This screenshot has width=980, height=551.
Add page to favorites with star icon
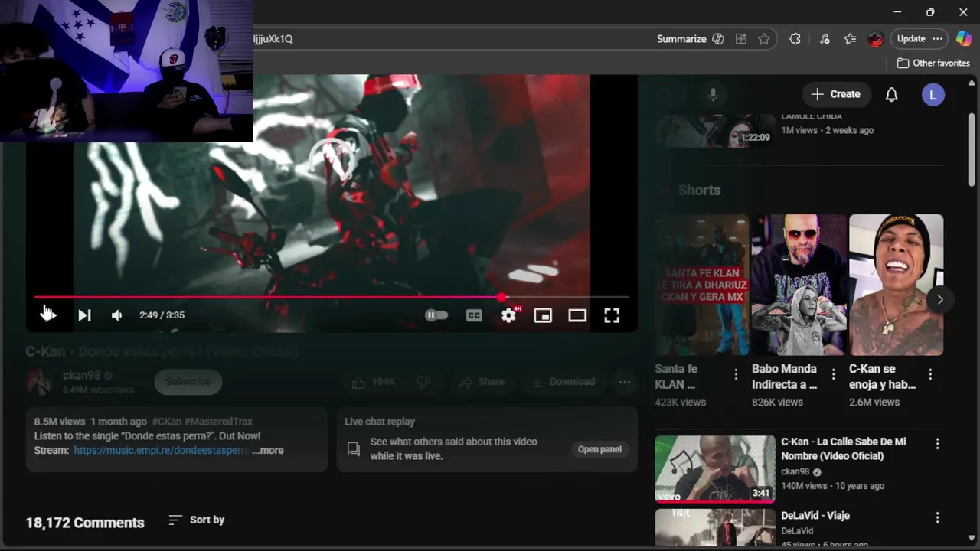tap(764, 39)
